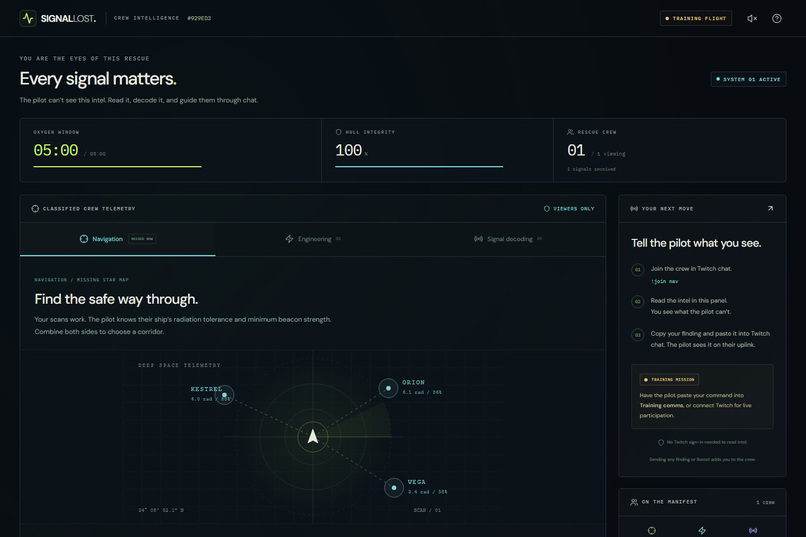Select the Vega beacon node
Image resolution: width=806 pixels, height=537 pixels.
(x=394, y=488)
